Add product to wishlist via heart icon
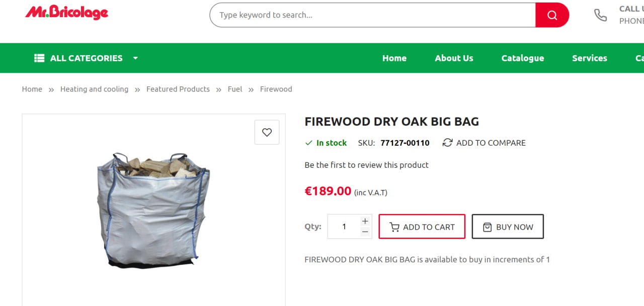 (267, 132)
